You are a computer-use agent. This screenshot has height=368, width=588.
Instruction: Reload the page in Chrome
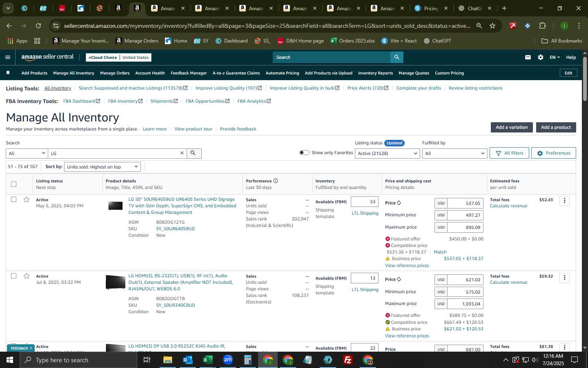38,26
